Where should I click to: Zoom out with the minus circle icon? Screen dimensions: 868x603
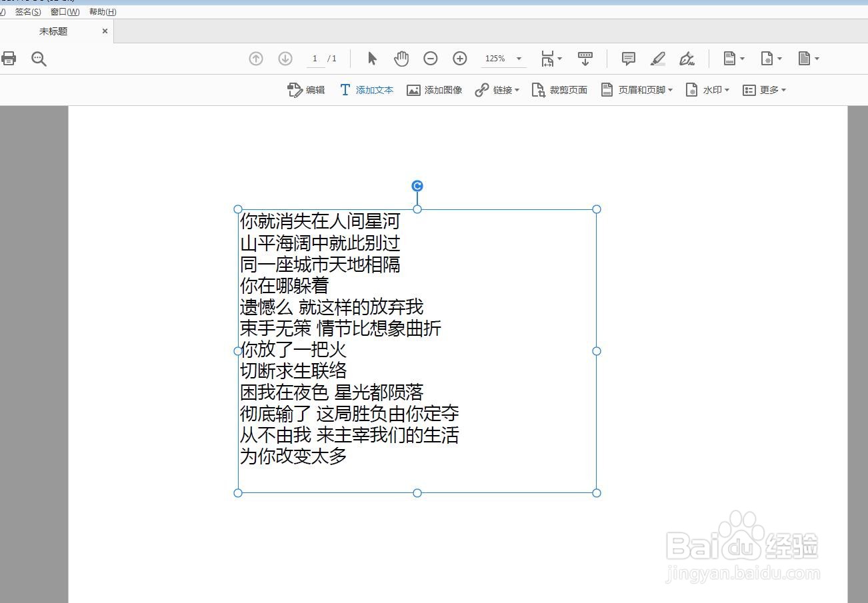431,59
